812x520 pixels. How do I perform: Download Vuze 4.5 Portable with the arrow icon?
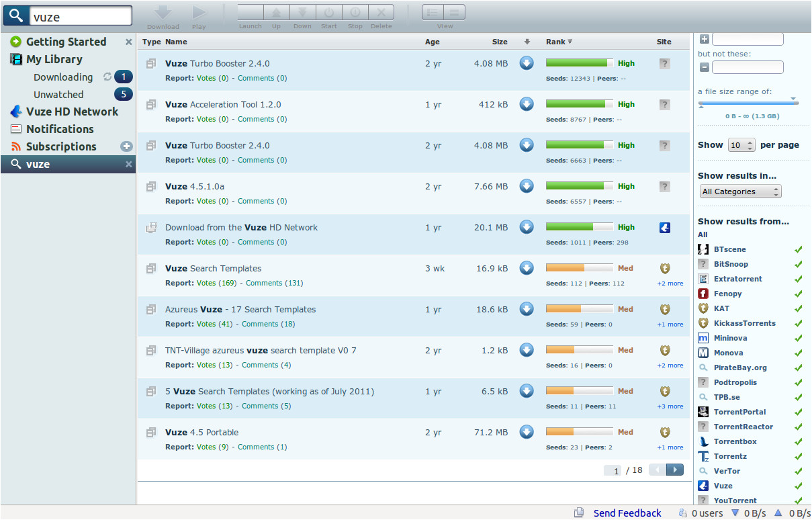point(527,432)
